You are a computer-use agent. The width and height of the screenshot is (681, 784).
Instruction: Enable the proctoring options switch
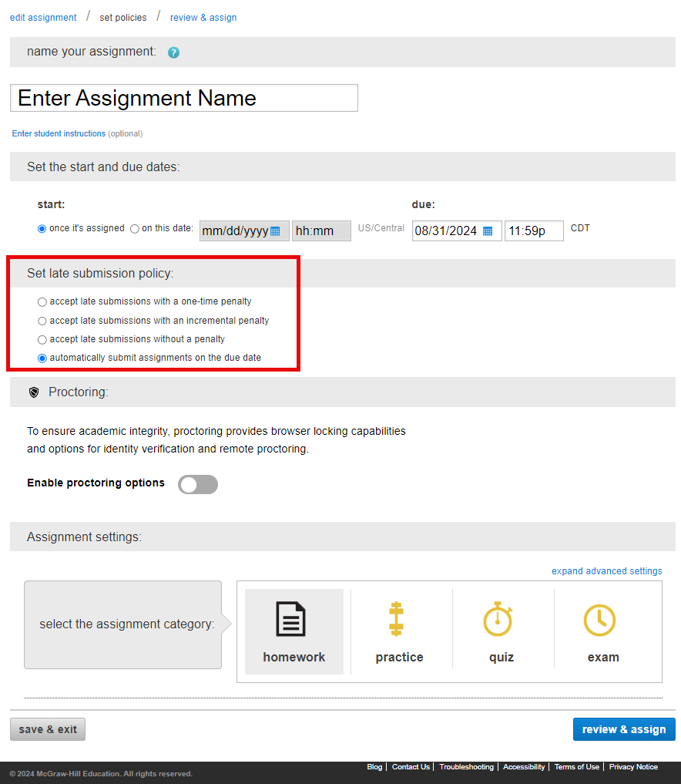point(198,484)
